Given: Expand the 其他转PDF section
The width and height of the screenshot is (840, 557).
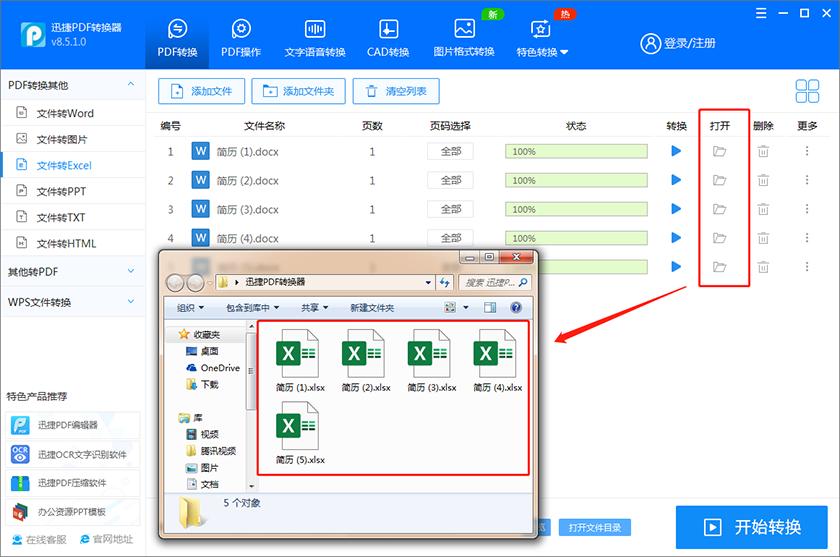Looking at the screenshot, I should point(73,272).
